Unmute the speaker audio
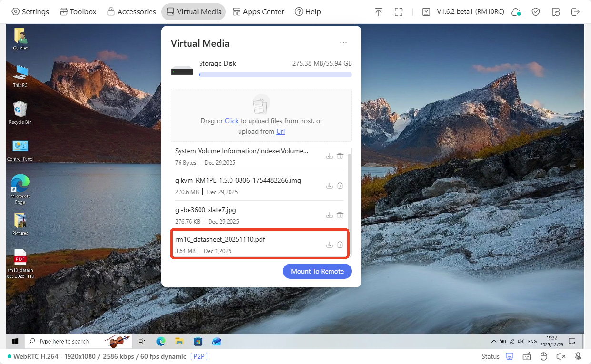 [x=561, y=356]
